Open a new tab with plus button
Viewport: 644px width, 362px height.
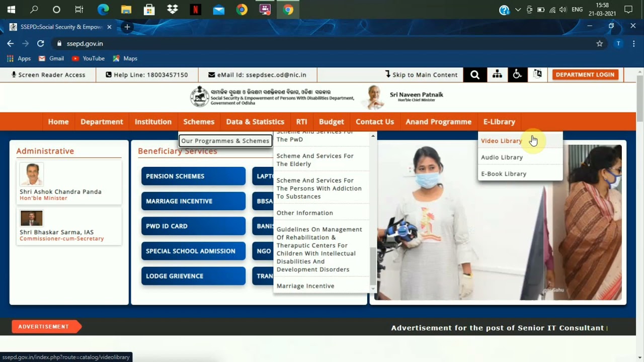click(127, 27)
